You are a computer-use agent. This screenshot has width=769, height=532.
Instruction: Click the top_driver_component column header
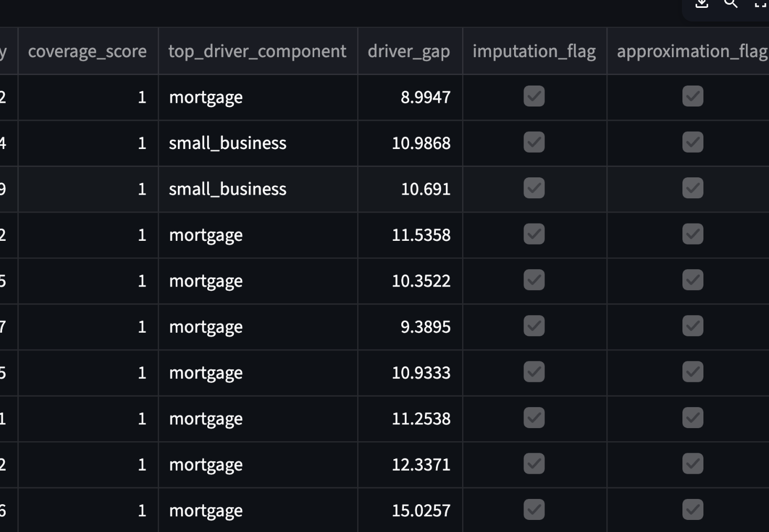(257, 51)
